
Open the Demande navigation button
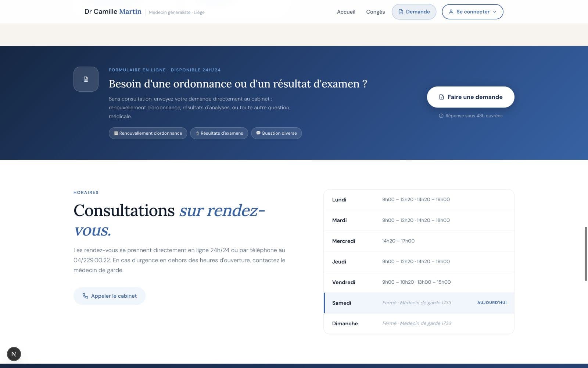click(414, 12)
